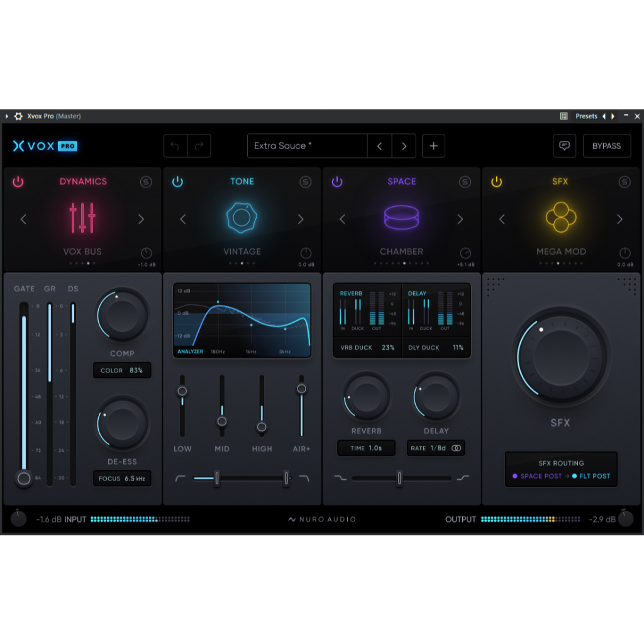Click the GATE threshold slider handle

coord(24,478)
